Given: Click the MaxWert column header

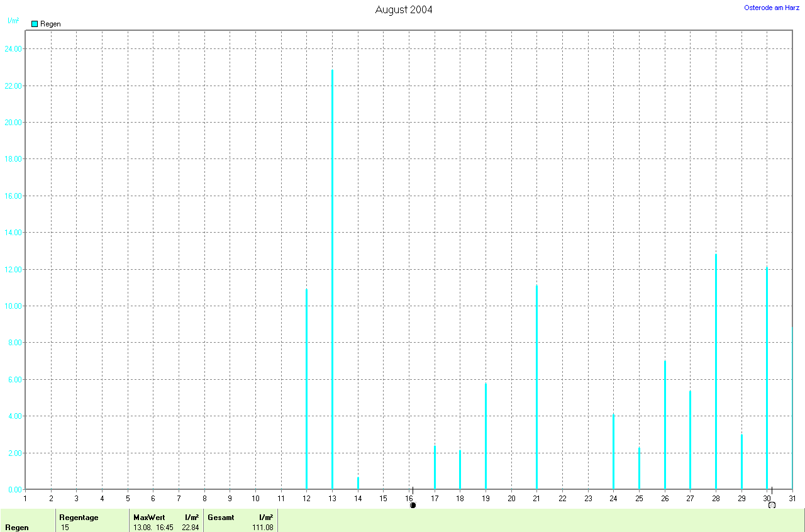Looking at the screenshot, I should coord(148,518).
